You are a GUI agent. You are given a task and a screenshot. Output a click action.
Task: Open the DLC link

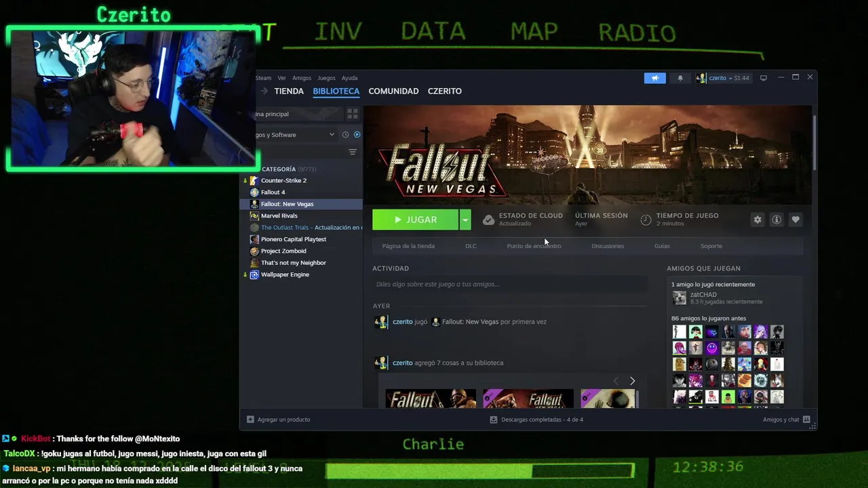[x=471, y=246]
